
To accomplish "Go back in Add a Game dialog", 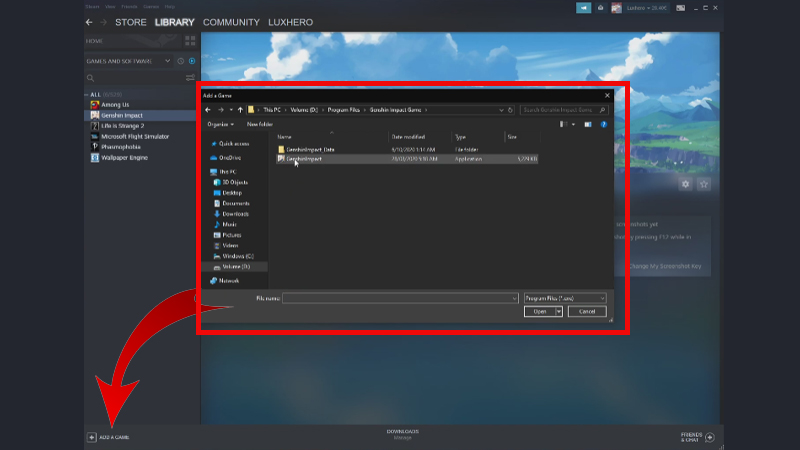I will pyautogui.click(x=208, y=110).
